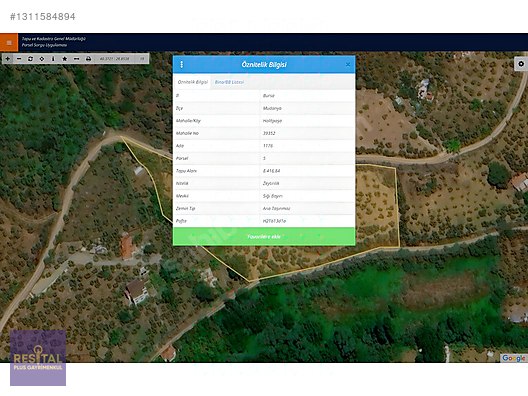This screenshot has height=396, width=528.
Task: Switch to the Öznitelik Bilgisi tab
Action: pos(193,82)
